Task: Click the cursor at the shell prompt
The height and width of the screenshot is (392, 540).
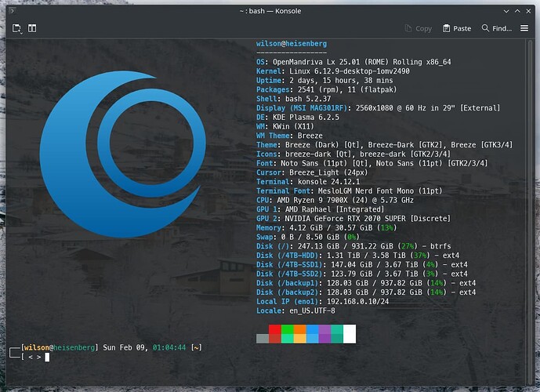Action: coord(47,358)
